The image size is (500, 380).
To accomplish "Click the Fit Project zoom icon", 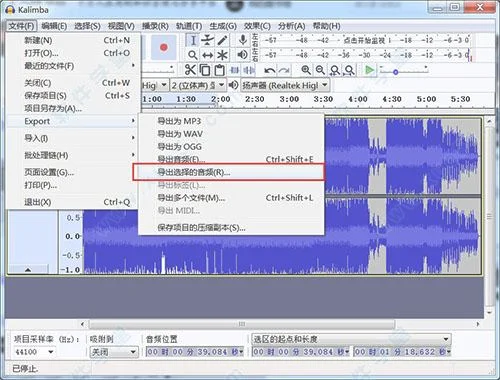I will [x=349, y=70].
